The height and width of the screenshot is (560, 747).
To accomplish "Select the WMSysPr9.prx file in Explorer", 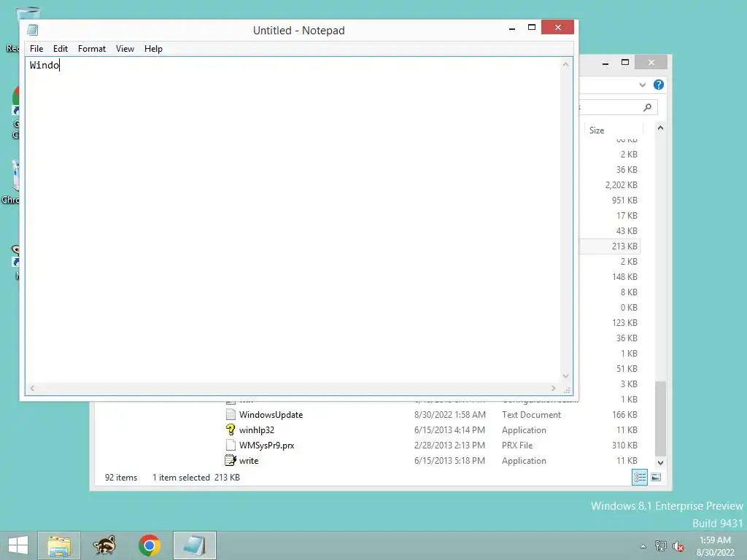I will pos(266,446).
